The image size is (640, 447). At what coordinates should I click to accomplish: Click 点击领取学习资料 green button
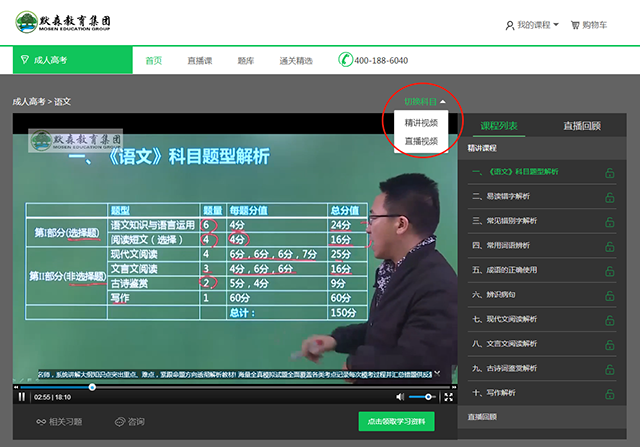point(396,421)
